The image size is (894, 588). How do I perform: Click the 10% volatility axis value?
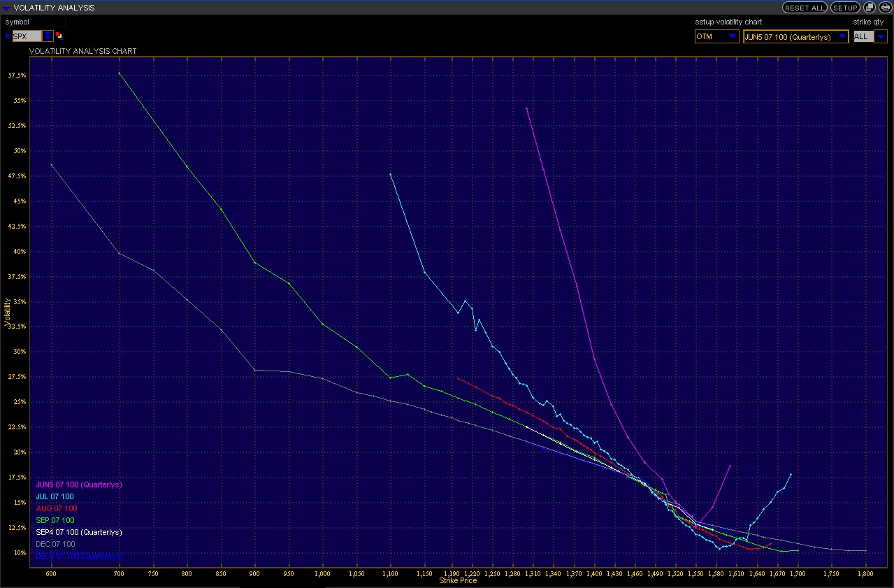(x=19, y=552)
